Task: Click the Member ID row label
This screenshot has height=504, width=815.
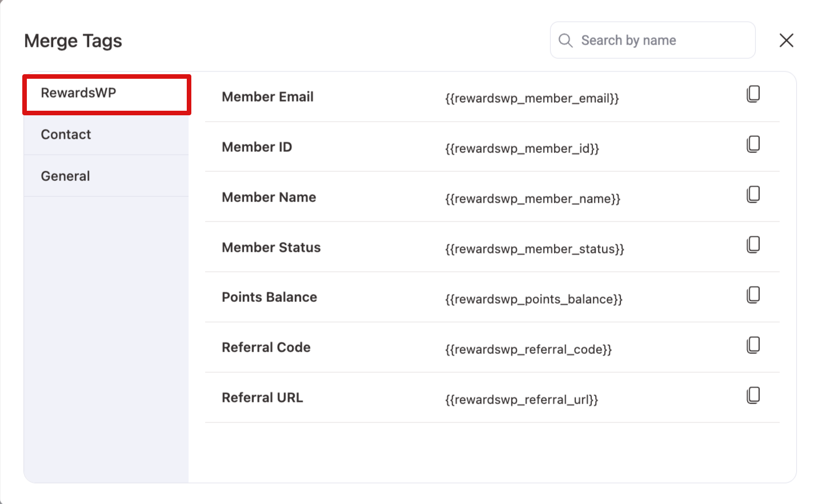Action: pyautogui.click(x=256, y=147)
